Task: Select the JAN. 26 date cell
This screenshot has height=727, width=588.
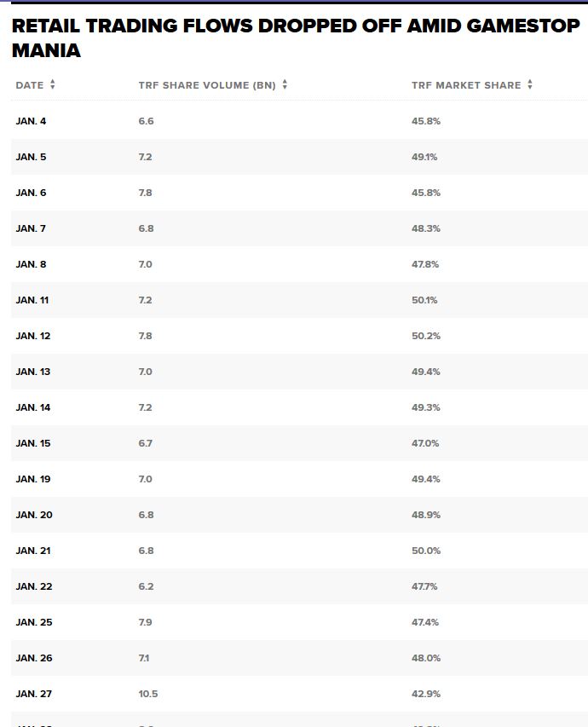Action: 34,658
